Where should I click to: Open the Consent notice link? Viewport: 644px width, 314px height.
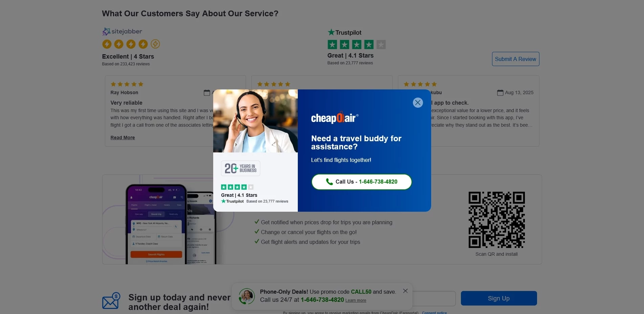[434, 313]
